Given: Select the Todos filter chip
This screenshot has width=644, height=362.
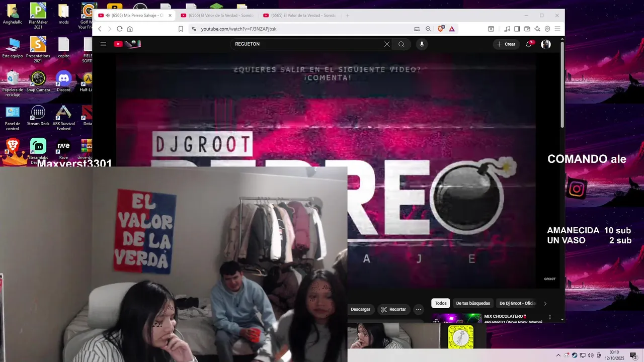Looking at the screenshot, I should (441, 303).
